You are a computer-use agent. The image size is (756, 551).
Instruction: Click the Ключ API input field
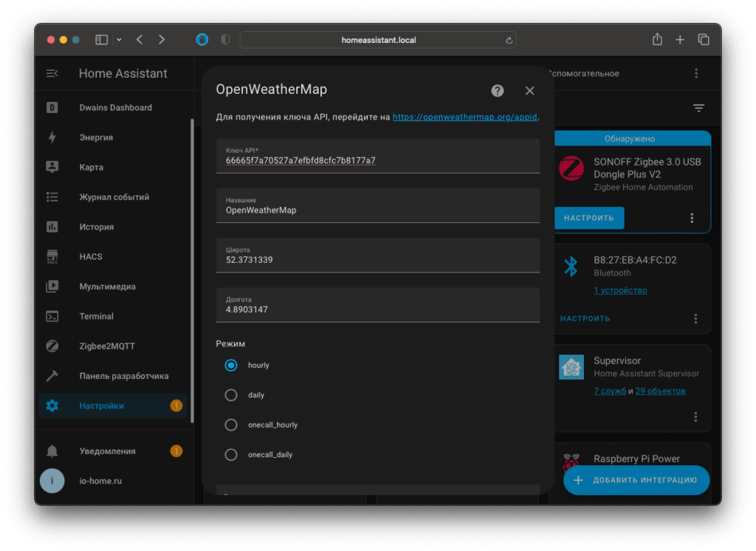378,156
